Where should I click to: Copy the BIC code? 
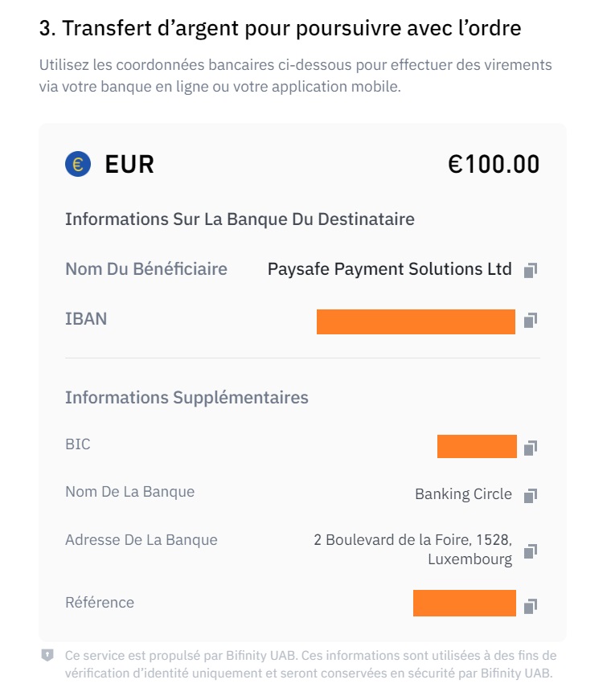click(530, 447)
